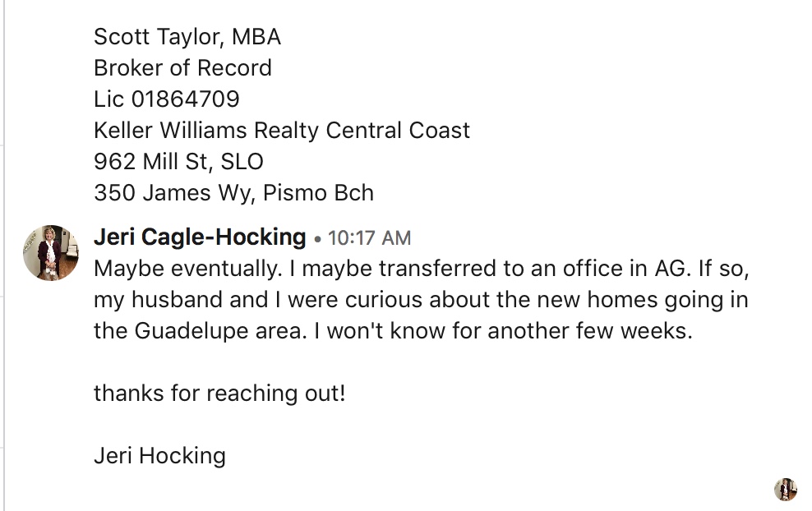Click the dot separator before the timestamp

coord(317,239)
